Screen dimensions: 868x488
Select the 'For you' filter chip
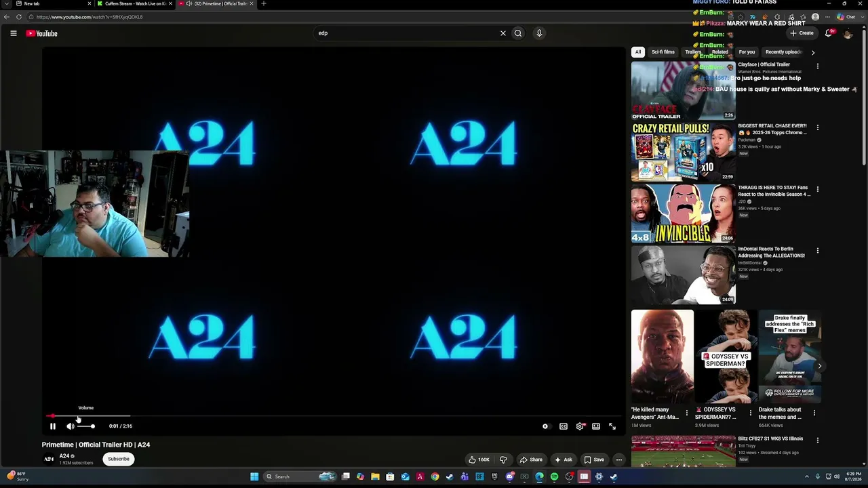pos(747,52)
